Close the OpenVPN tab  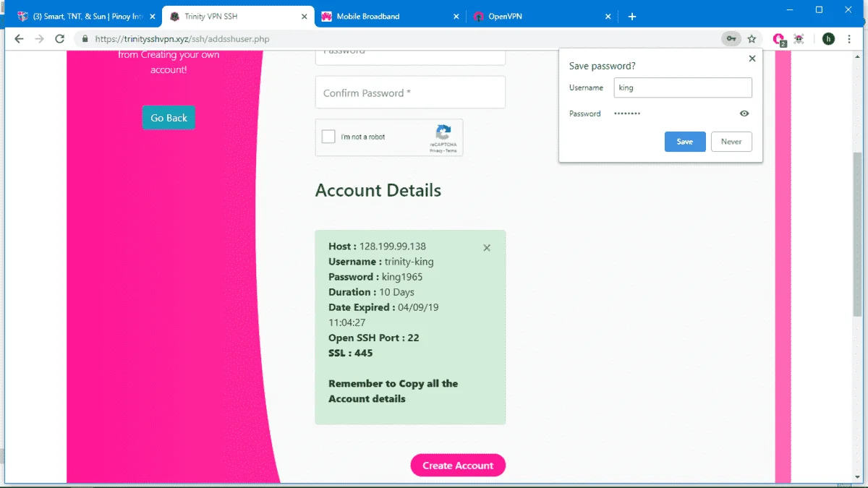pyautogui.click(x=608, y=17)
